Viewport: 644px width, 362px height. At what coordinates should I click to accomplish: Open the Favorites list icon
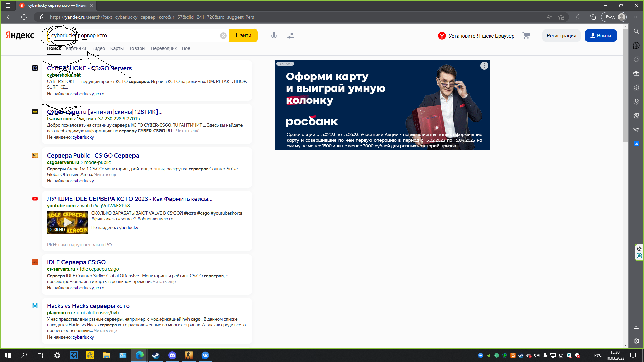(x=578, y=17)
